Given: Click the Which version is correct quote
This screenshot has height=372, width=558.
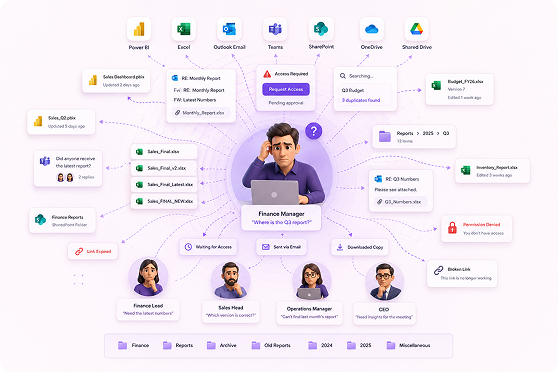Looking at the screenshot, I should coord(231,315).
